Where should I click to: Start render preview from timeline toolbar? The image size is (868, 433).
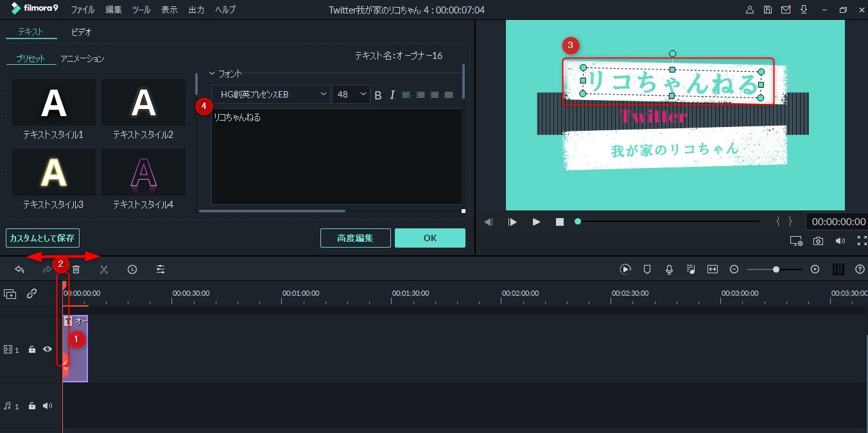tap(625, 269)
